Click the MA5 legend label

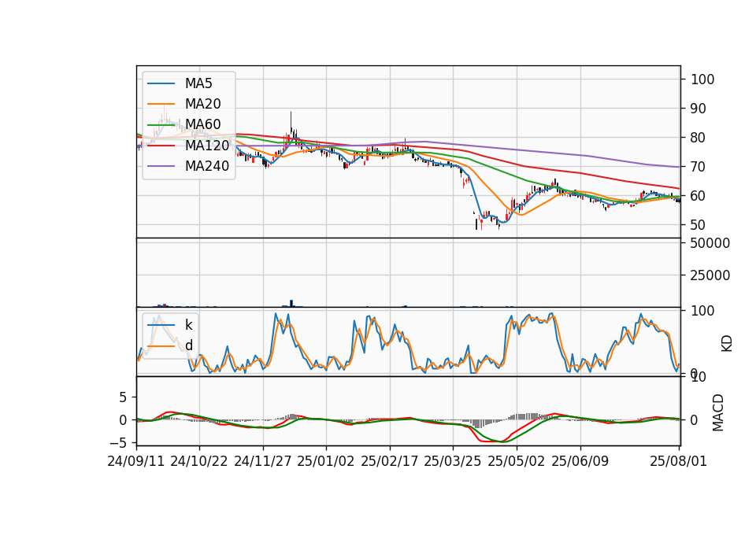coord(198,83)
